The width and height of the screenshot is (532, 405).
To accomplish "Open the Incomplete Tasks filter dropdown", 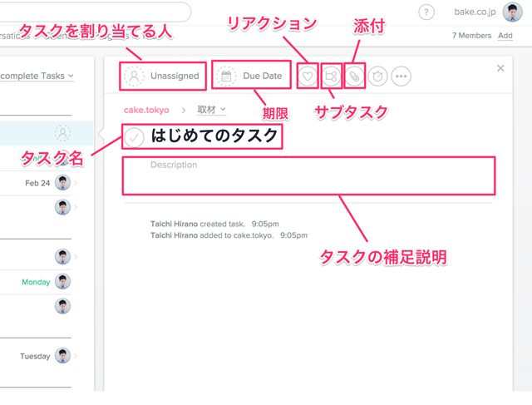I will click(x=37, y=76).
